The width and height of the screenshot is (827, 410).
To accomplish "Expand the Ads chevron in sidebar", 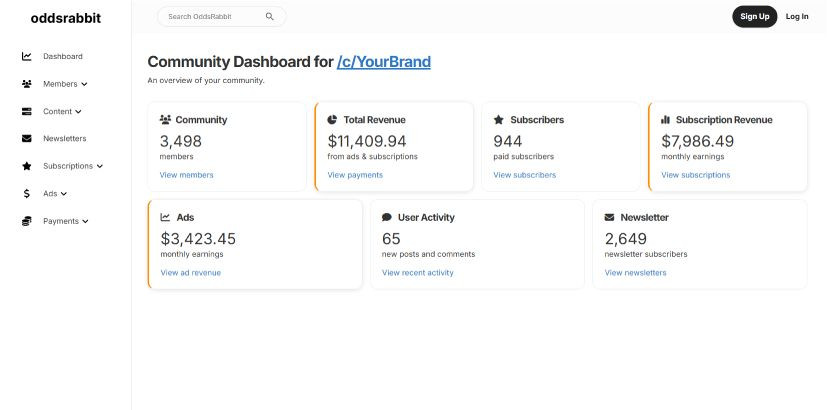I will tap(64, 194).
